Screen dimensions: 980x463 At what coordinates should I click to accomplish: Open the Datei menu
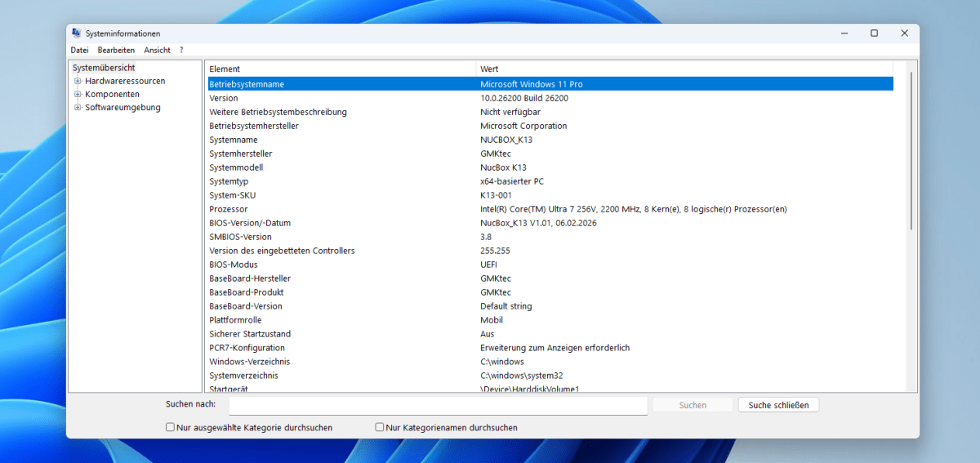pyautogui.click(x=79, y=50)
